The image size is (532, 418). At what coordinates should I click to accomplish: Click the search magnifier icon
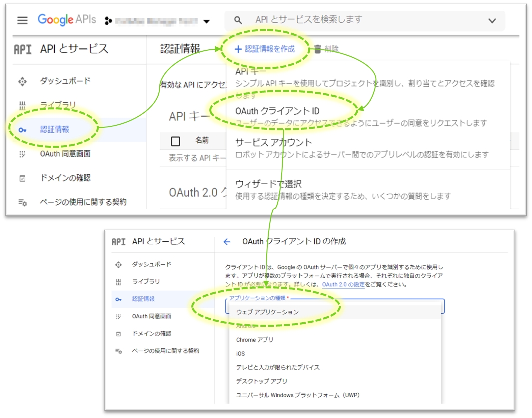coord(238,20)
